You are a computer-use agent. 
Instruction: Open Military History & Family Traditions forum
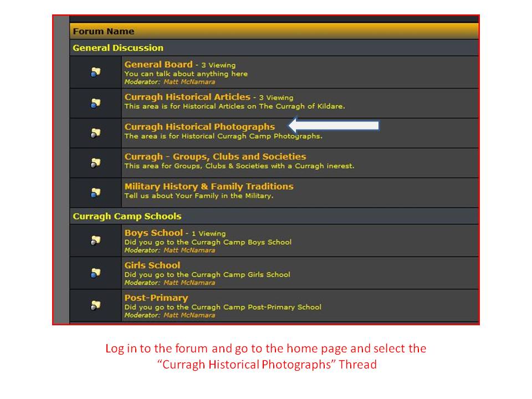(x=209, y=187)
